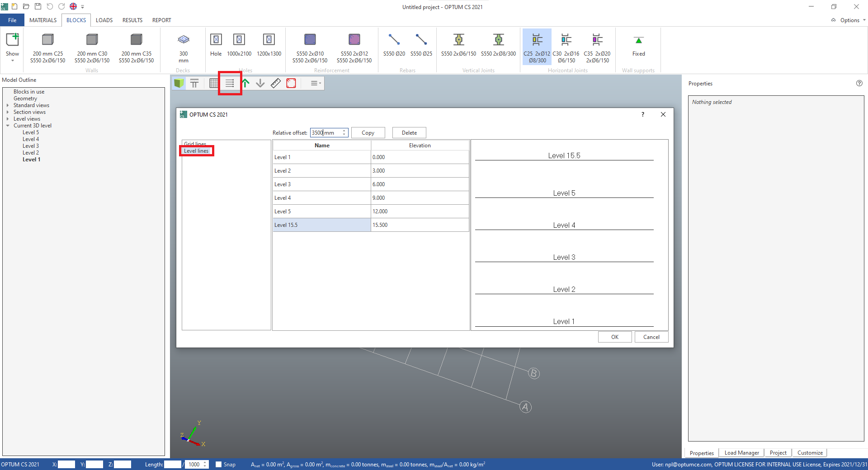Viewport: 868px width, 470px height.
Task: Expand the Standard views tree node
Action: point(9,105)
